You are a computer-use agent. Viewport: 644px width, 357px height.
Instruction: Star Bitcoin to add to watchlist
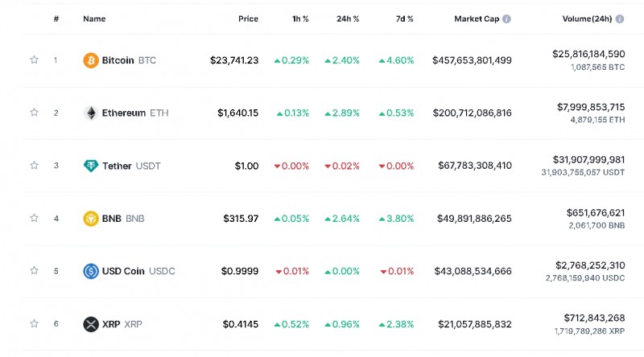pos(34,59)
